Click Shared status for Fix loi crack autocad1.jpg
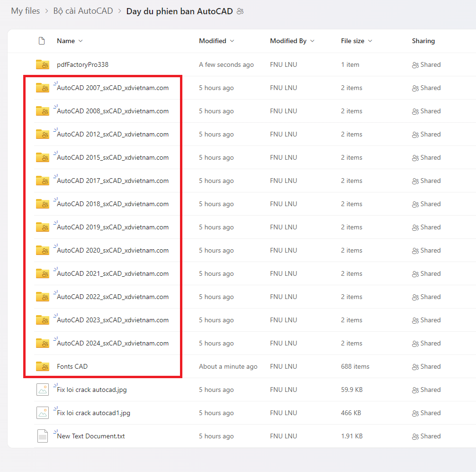 click(426, 413)
